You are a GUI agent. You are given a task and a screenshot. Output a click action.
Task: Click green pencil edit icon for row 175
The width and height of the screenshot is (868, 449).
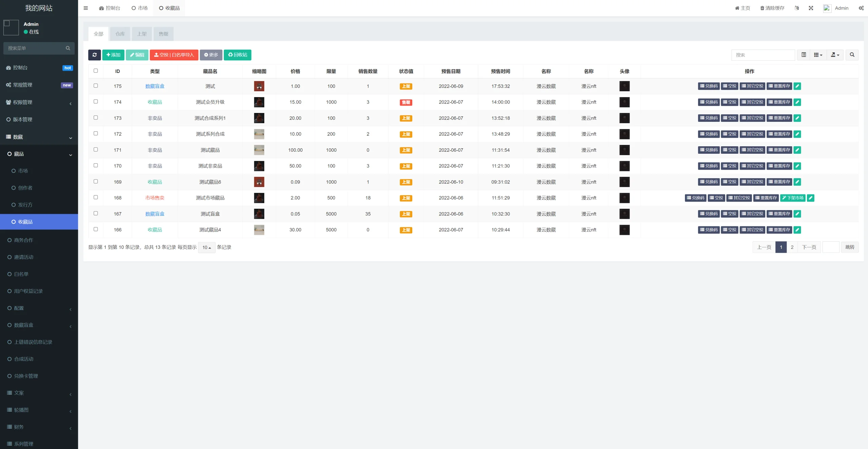click(x=797, y=86)
